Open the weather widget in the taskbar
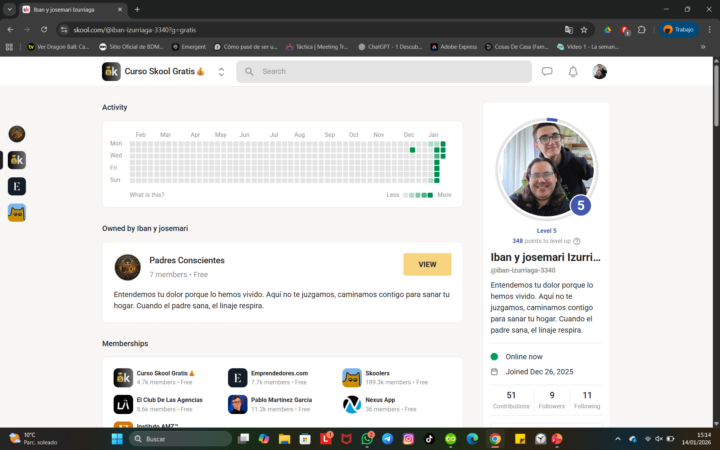The height and width of the screenshot is (450, 720). click(x=33, y=439)
